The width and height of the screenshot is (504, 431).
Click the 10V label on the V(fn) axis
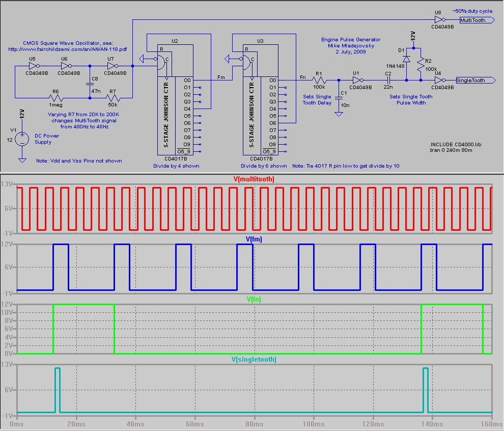7,312
